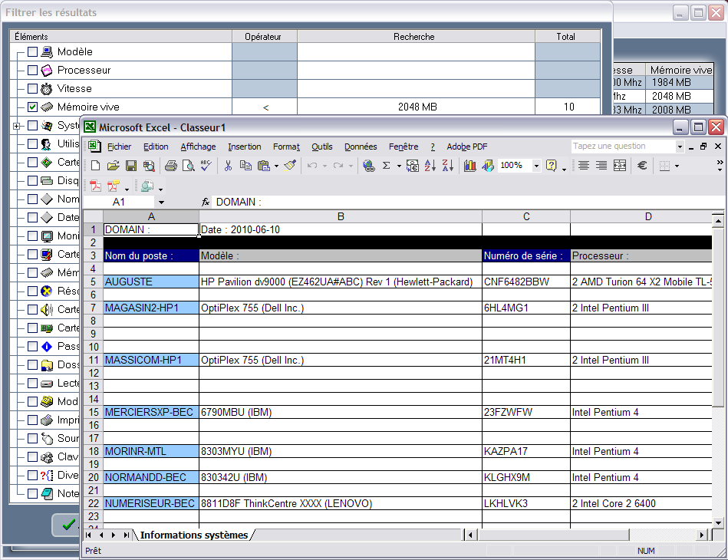The width and height of the screenshot is (728, 560).
Task: Click the Convert to Adobe PDF icon
Action: (x=96, y=186)
